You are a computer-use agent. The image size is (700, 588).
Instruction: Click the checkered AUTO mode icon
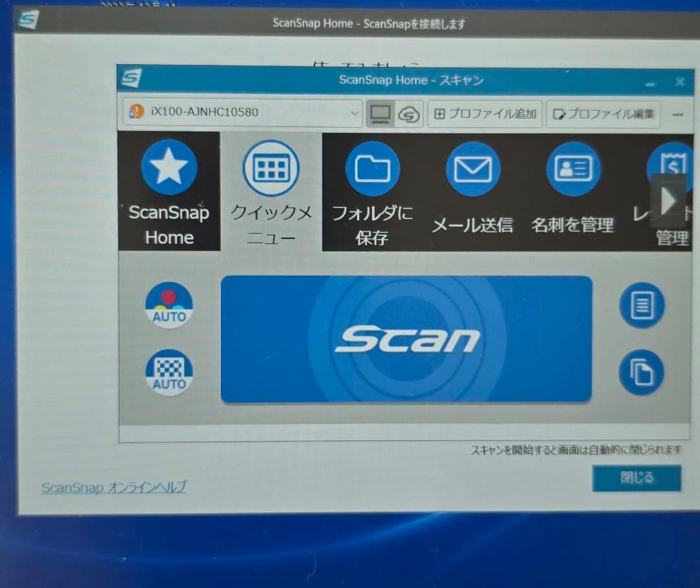[168, 371]
